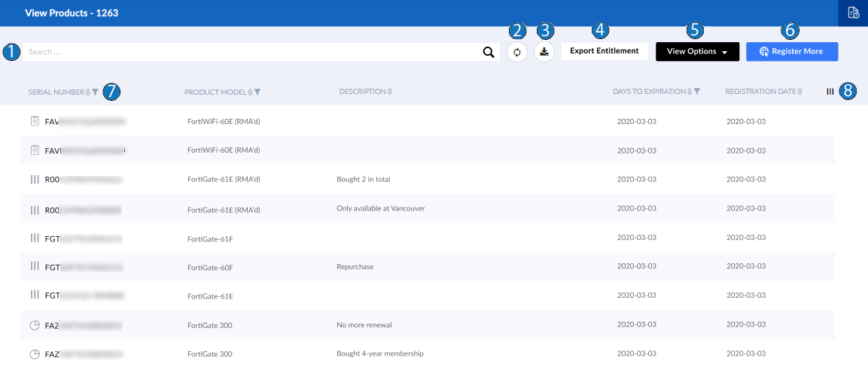The height and width of the screenshot is (367, 868).
Task: Click the DESCRIPTION column header
Action: (x=363, y=92)
